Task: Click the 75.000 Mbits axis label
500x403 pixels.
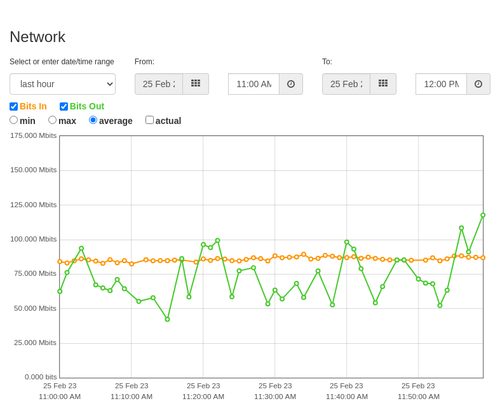Action: 35,274
